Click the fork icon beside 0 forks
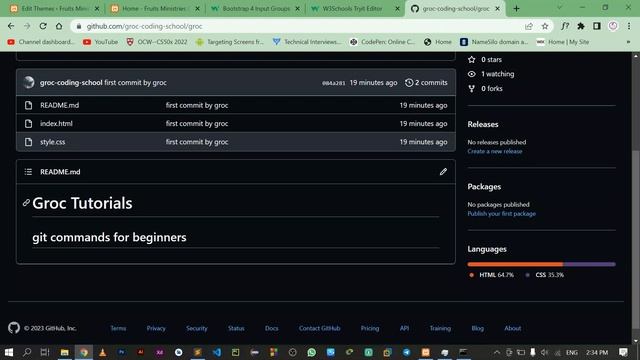 point(471,88)
